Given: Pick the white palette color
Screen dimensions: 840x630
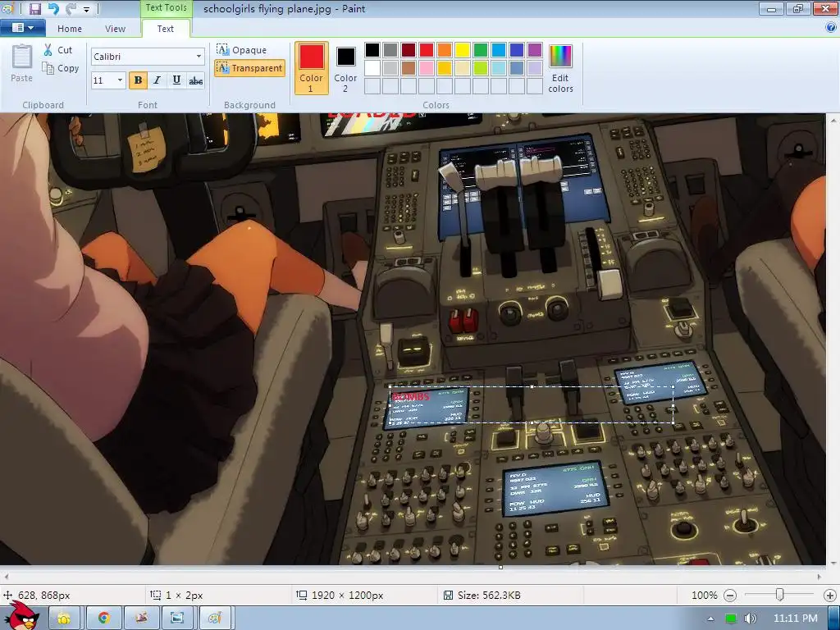Looking at the screenshot, I should (372, 68).
